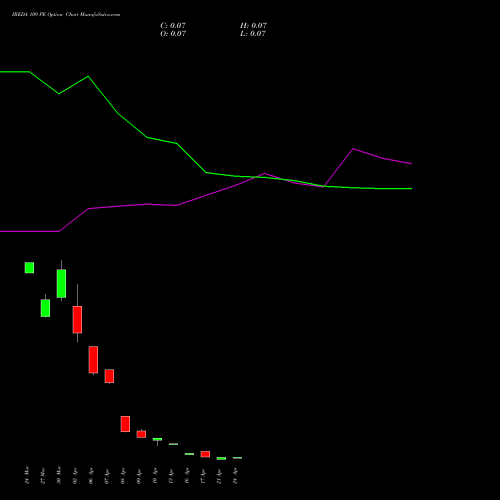Click the 'O: 0.07' open value
Image resolution: width=500 pixels, height=500 pixels.
(x=173, y=34)
